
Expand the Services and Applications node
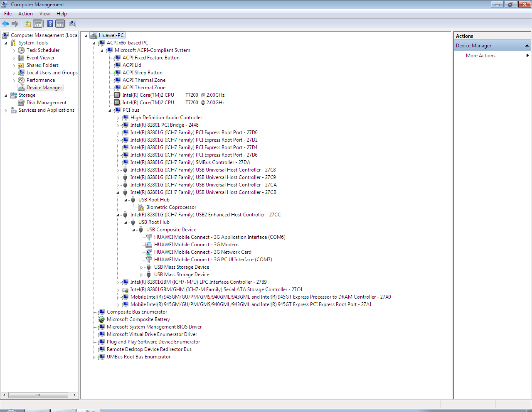[6, 110]
